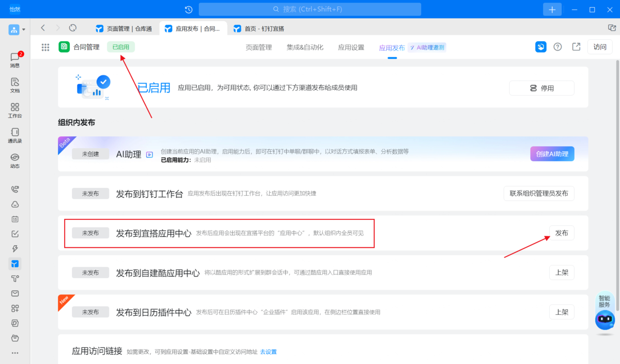Click the multi-window icon at tab bar right
The height and width of the screenshot is (364, 620).
click(x=612, y=28)
